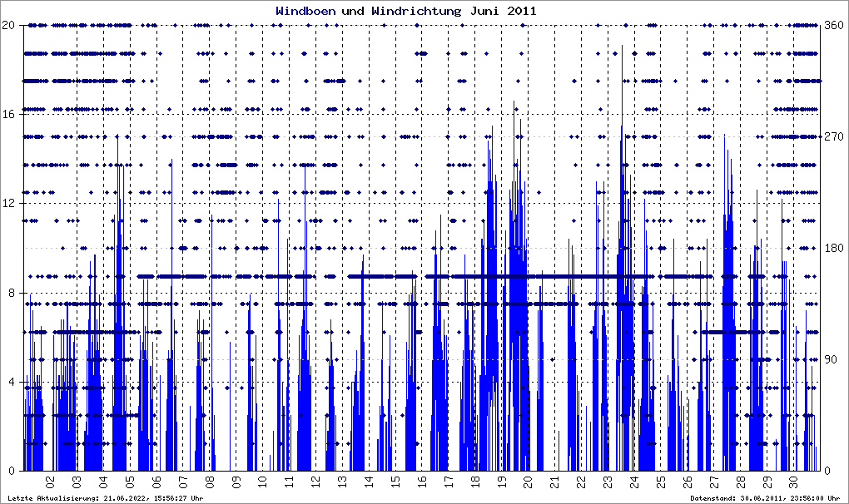Click "Juni 2011" in the chart title
The height and width of the screenshot is (504, 849).
503,12
